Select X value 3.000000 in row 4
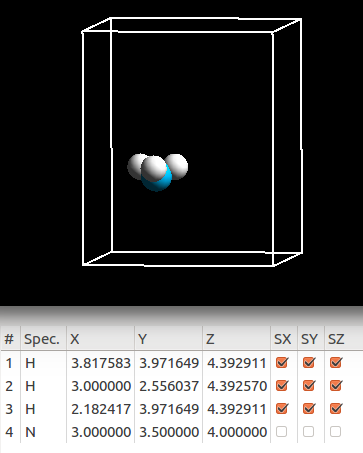Screen dimensions: 363x453 click(101, 432)
